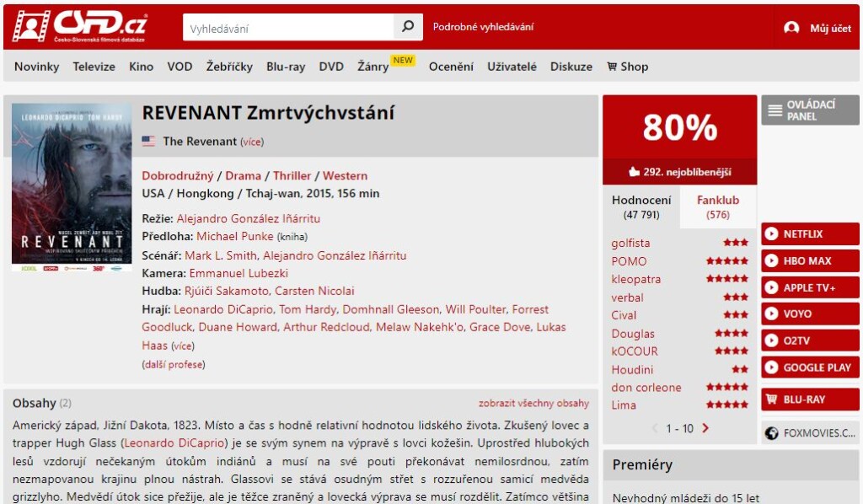Open the VOD menu

[180, 67]
